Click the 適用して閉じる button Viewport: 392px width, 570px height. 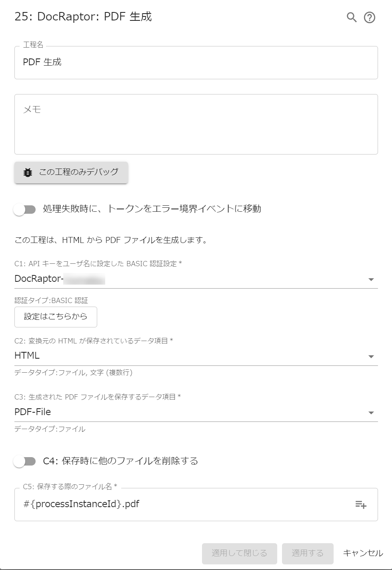[240, 554]
